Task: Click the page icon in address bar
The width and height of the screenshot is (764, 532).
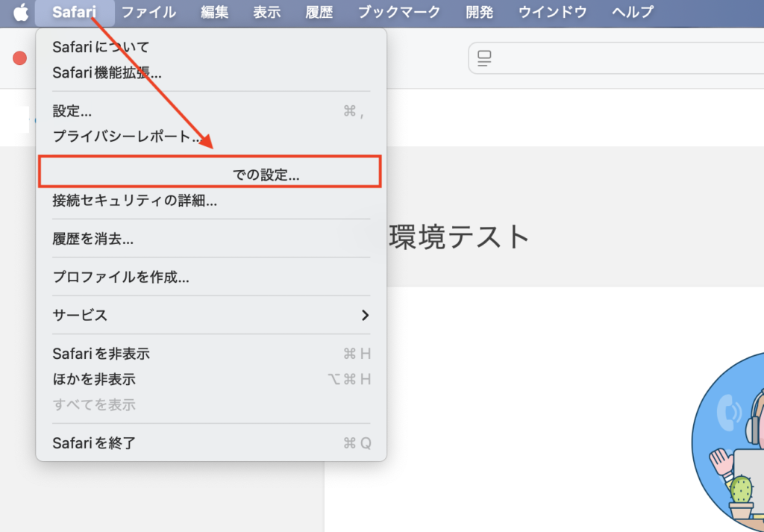Action: tap(485, 58)
